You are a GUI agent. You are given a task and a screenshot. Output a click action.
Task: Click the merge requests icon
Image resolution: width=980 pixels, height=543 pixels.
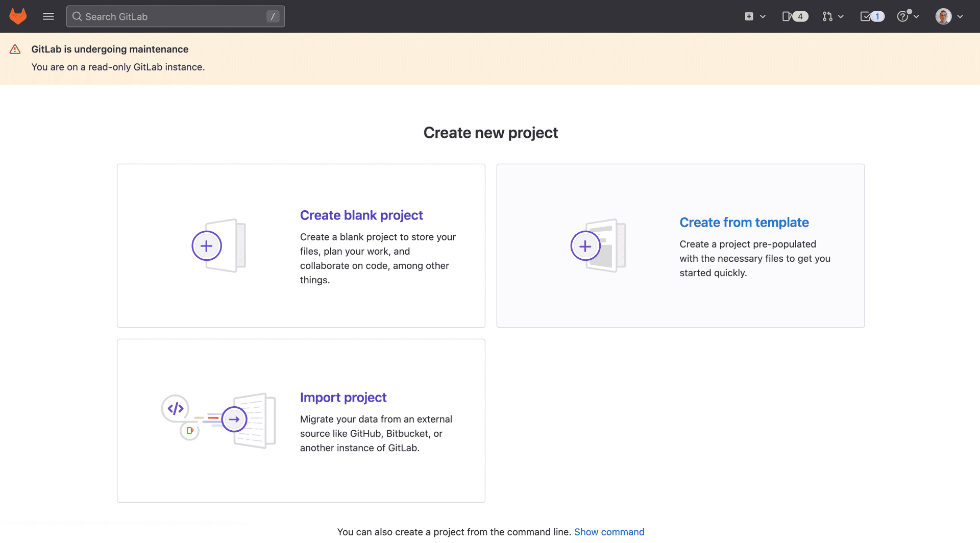[x=827, y=16]
